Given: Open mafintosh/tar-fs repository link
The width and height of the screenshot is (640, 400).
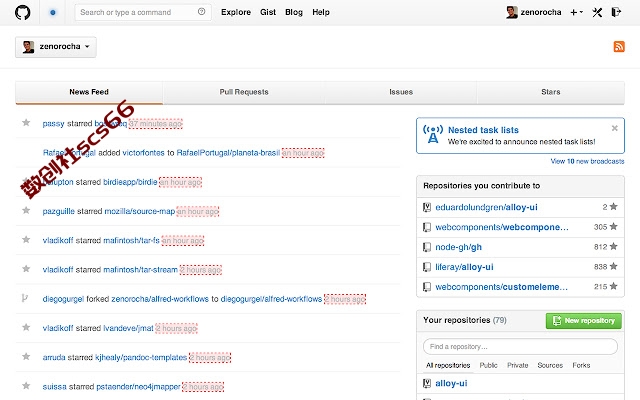Looking at the screenshot, I should pos(131,240).
